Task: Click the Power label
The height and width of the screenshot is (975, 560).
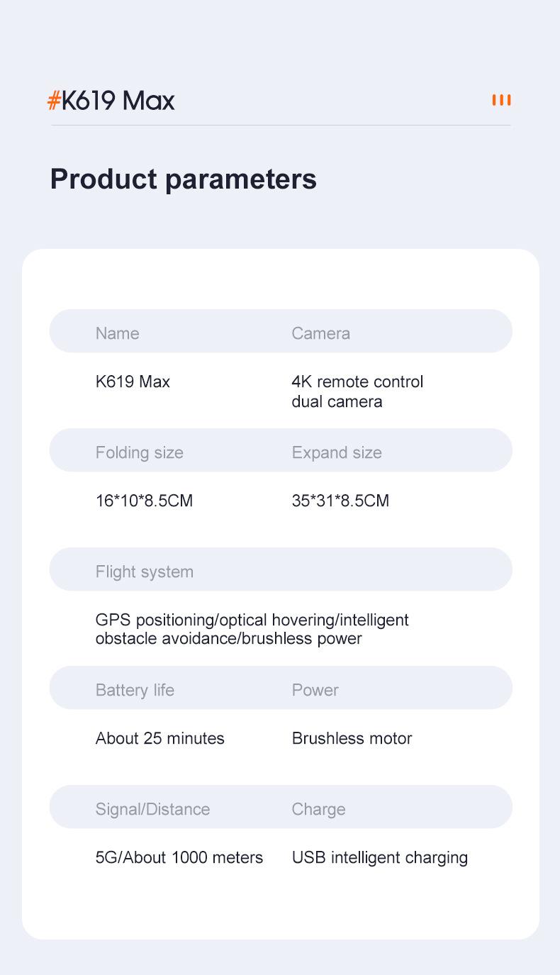Action: [x=315, y=690]
